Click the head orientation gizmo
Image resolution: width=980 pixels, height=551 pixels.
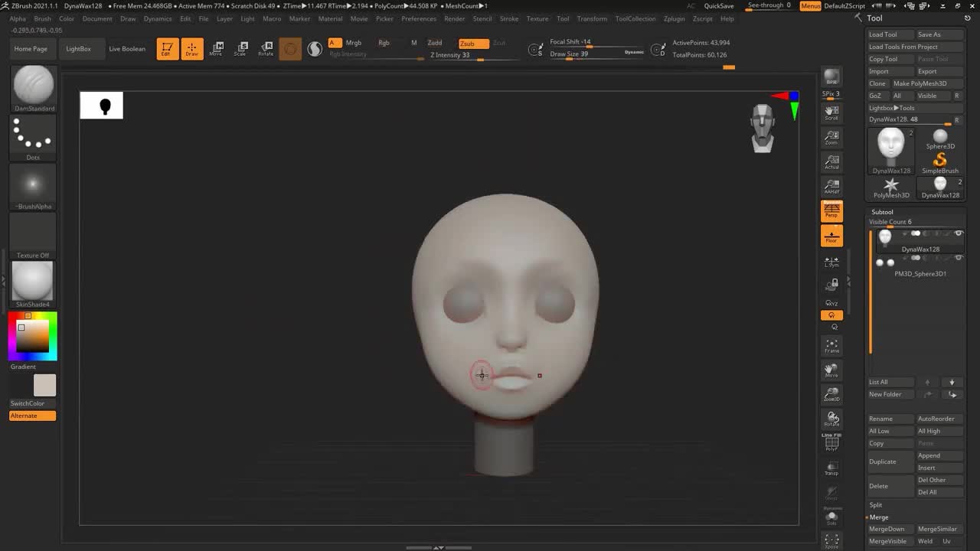[763, 128]
